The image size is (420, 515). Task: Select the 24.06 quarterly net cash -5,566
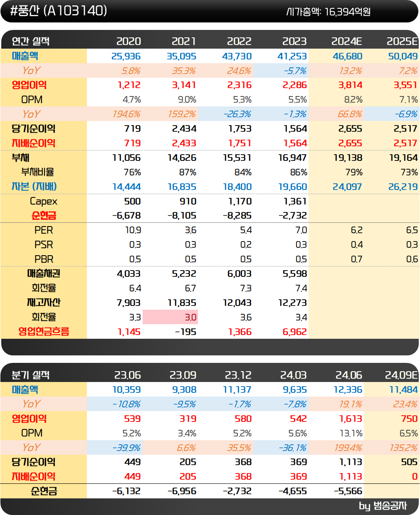tap(348, 491)
